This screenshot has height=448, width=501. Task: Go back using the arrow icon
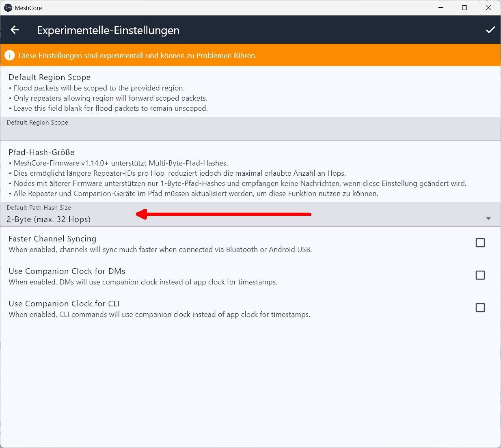[x=15, y=30]
